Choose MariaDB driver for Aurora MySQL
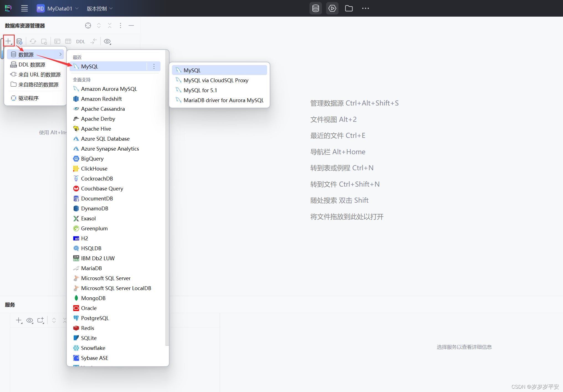This screenshot has height=392, width=563. pos(219,100)
